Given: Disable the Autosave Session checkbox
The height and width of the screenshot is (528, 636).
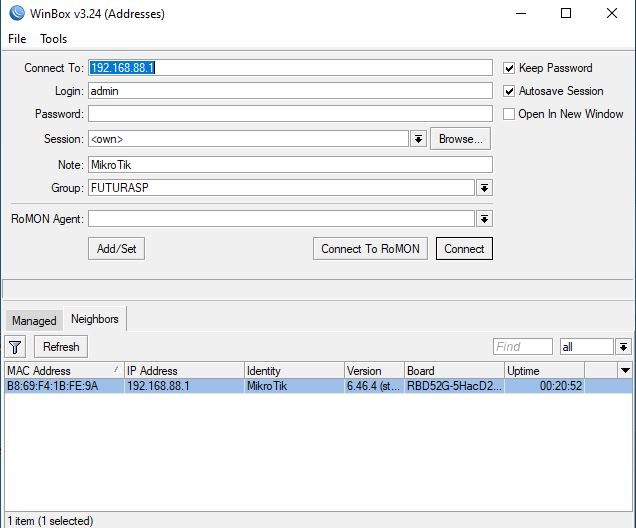Looking at the screenshot, I should 509,91.
